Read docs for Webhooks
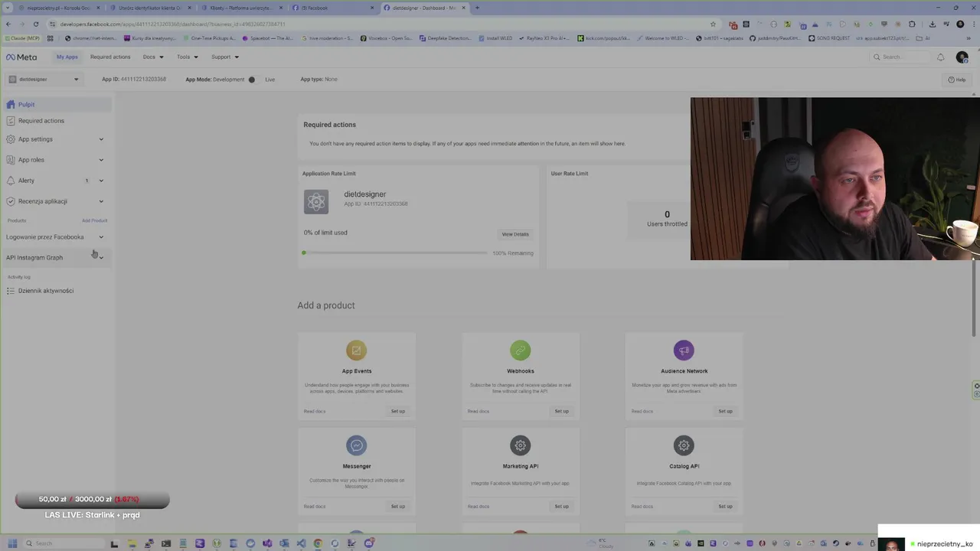 479,411
